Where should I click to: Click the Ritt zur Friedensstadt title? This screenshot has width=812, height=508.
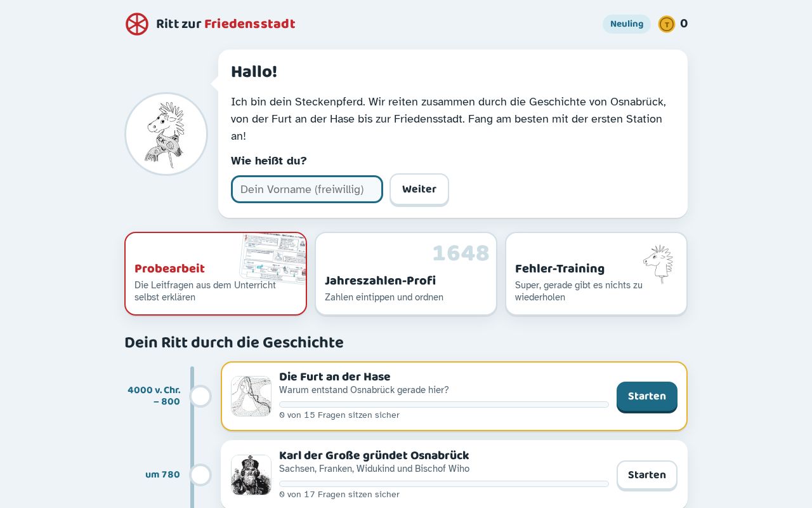[x=226, y=24]
